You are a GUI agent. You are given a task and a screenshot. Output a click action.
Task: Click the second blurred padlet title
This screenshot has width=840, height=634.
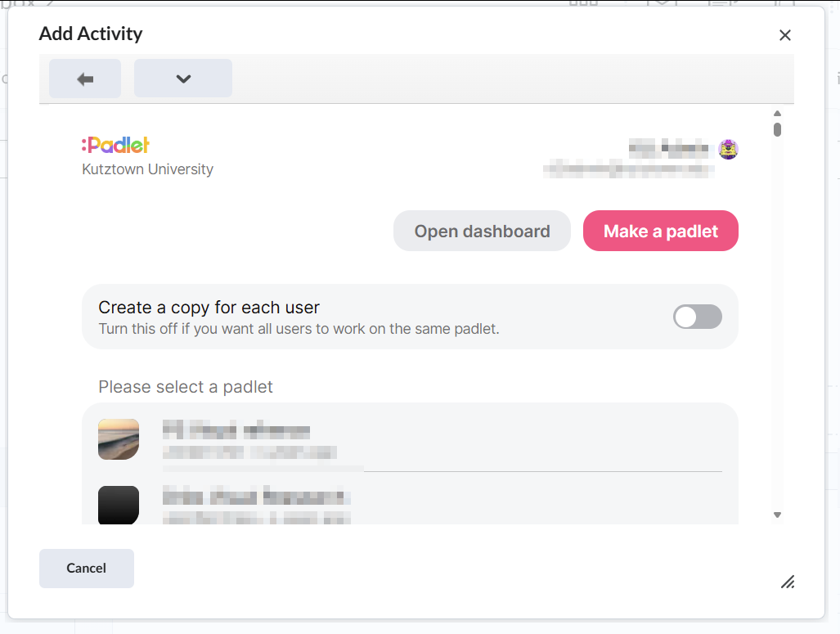pyautogui.click(x=256, y=497)
